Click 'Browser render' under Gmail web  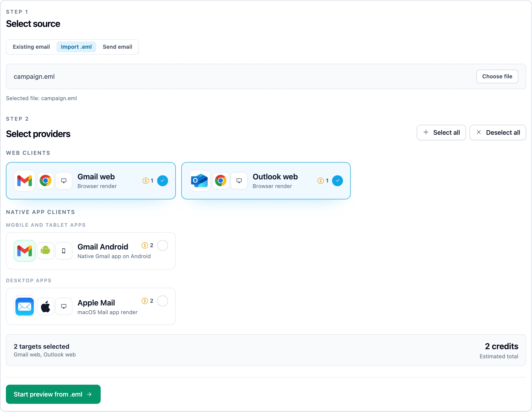[97, 186]
